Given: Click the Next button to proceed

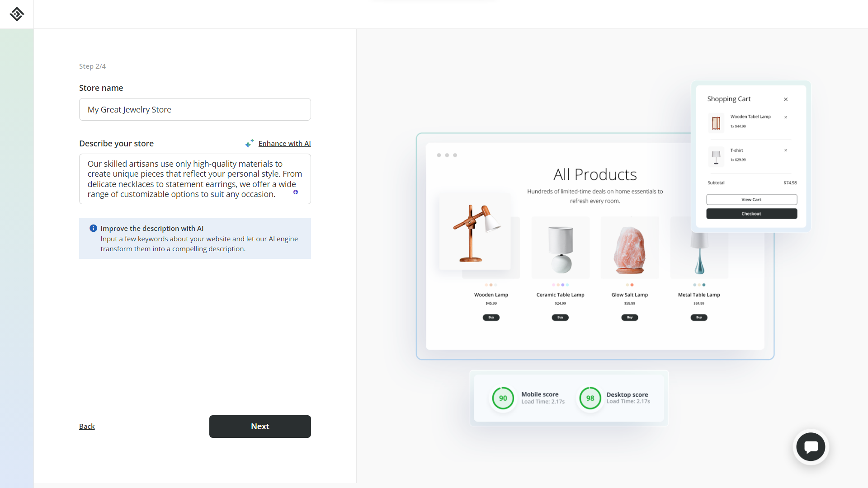Looking at the screenshot, I should pyautogui.click(x=260, y=426).
